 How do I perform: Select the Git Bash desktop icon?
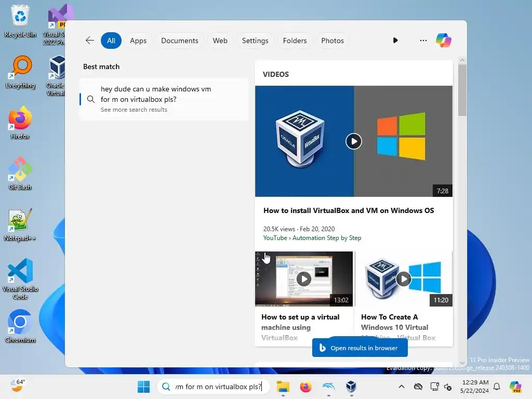[x=20, y=174]
